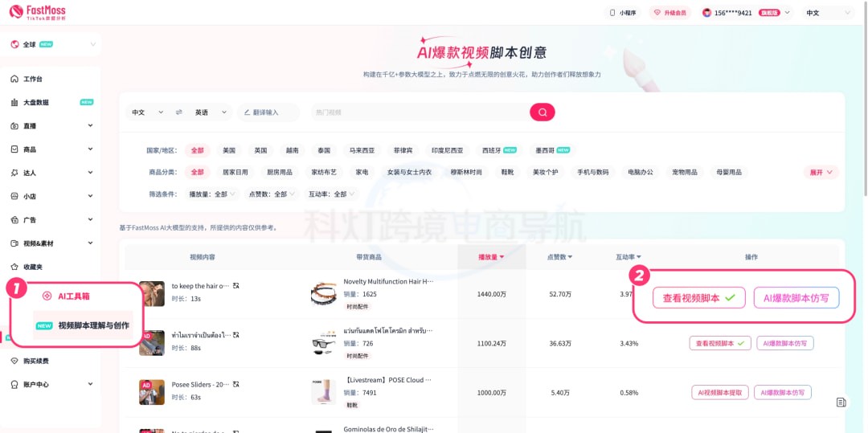Expand the 账户中心 sidebar menu
868x433 pixels.
click(x=51, y=384)
